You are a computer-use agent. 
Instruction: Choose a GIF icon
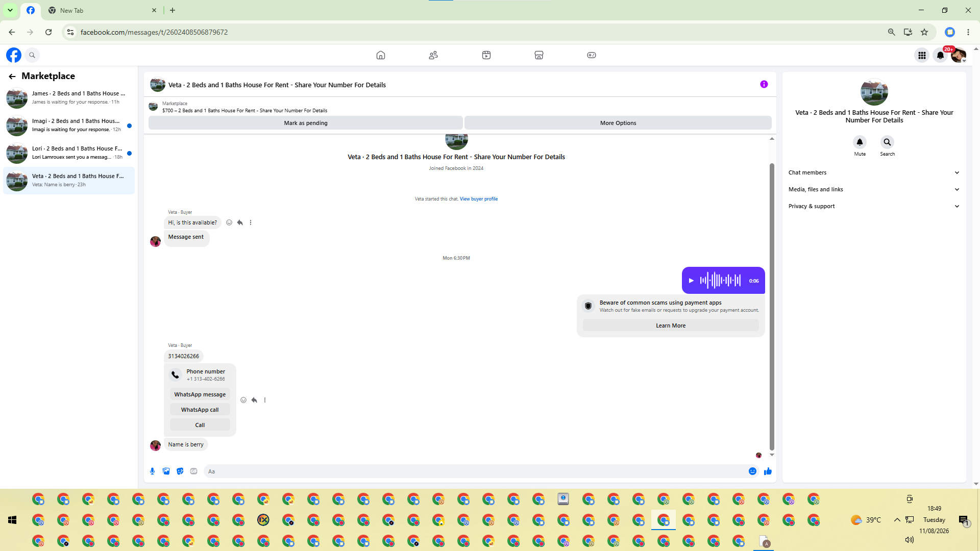(194, 471)
